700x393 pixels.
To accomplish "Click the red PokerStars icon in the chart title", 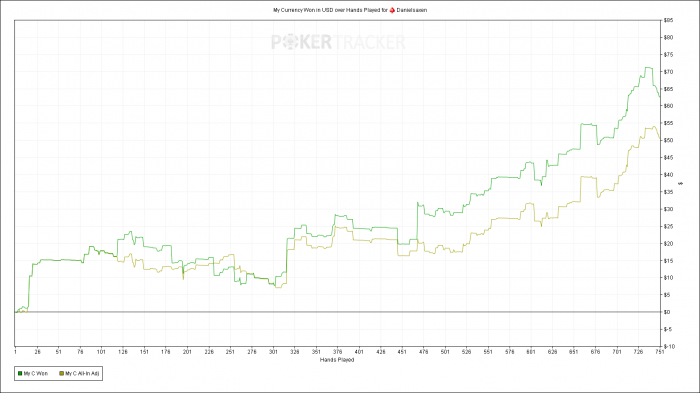I will click(392, 10).
